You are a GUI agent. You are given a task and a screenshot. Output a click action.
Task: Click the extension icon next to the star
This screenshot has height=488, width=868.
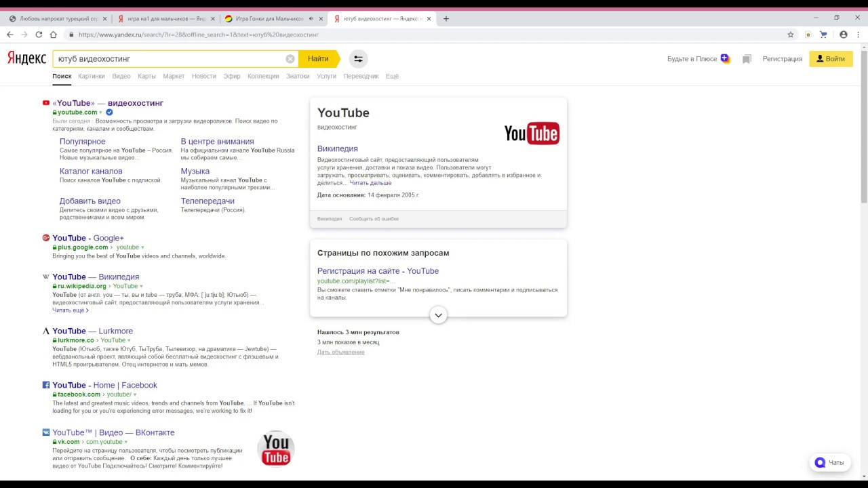[x=808, y=35]
